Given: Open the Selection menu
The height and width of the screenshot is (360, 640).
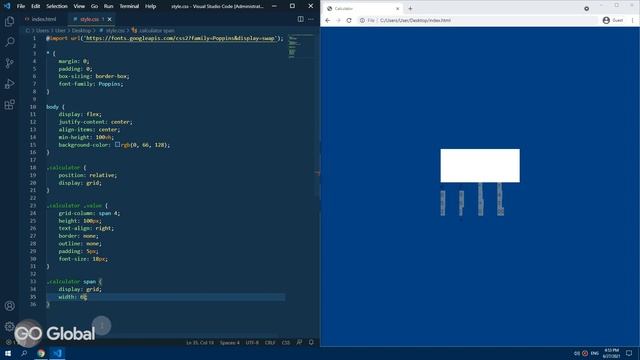Looking at the screenshot, I should (x=57, y=6).
